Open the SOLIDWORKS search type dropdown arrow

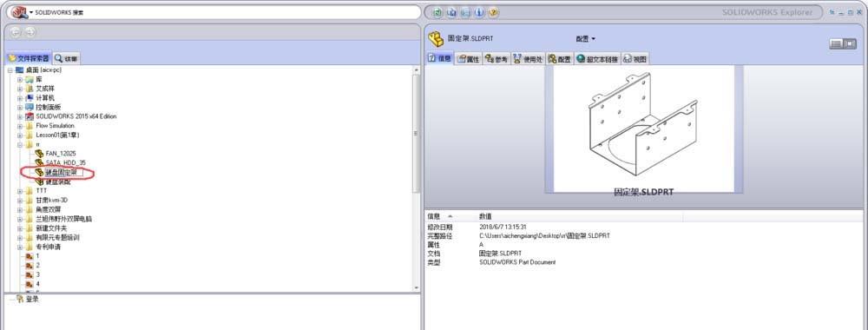[x=30, y=12]
